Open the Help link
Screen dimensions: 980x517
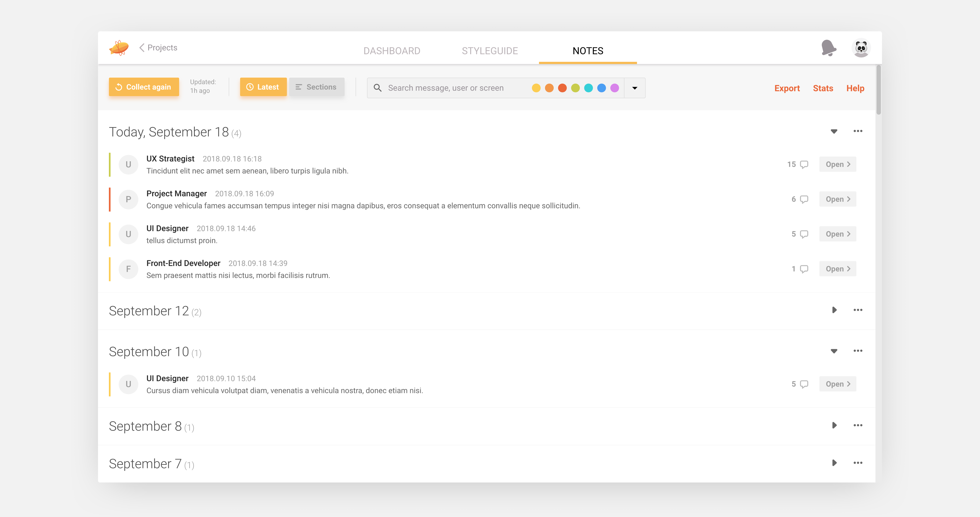[855, 88]
